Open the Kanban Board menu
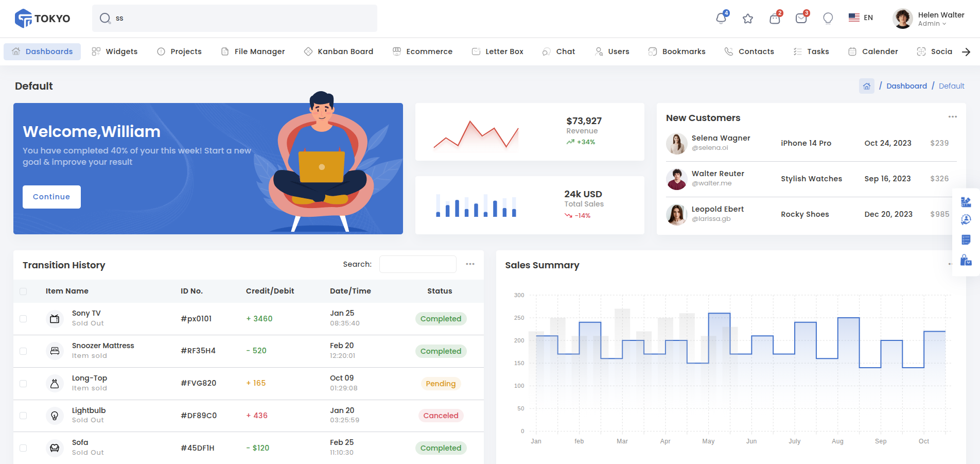 coord(339,51)
